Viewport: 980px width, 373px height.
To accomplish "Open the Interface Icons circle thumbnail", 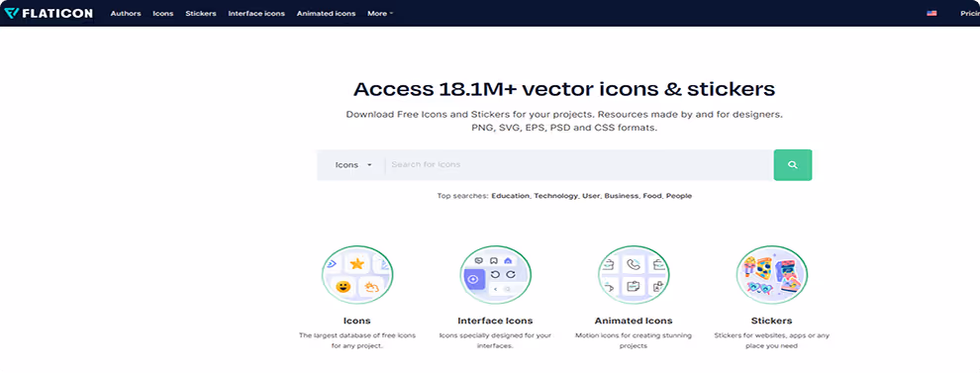I will tap(495, 275).
